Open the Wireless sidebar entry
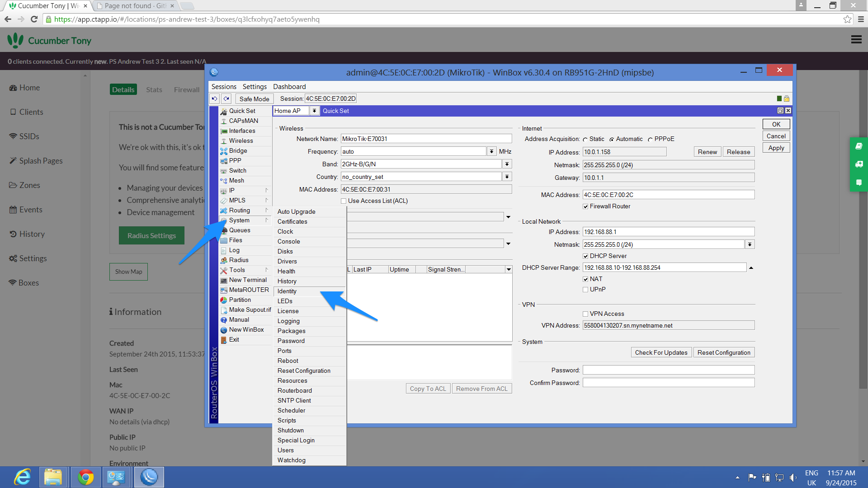The height and width of the screenshot is (488, 868). [241, 141]
